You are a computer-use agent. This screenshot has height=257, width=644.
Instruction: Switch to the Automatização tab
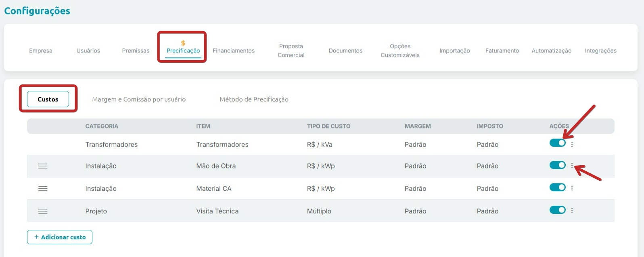[x=551, y=51]
